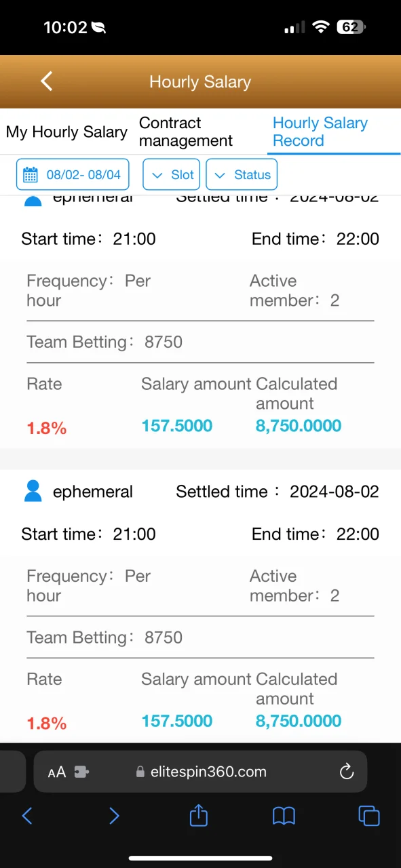This screenshot has height=868, width=401.
Task: Switch to My Hourly Salary tab
Action: (x=66, y=132)
